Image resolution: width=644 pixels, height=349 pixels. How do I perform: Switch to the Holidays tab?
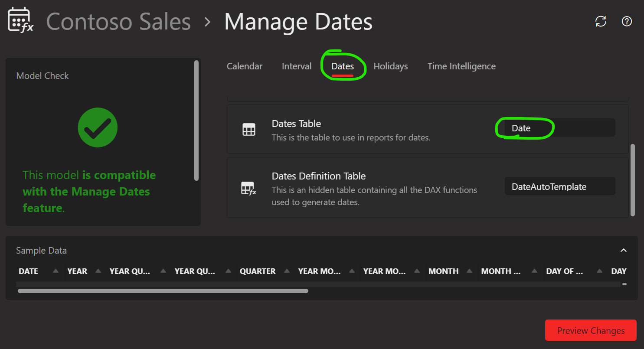390,66
